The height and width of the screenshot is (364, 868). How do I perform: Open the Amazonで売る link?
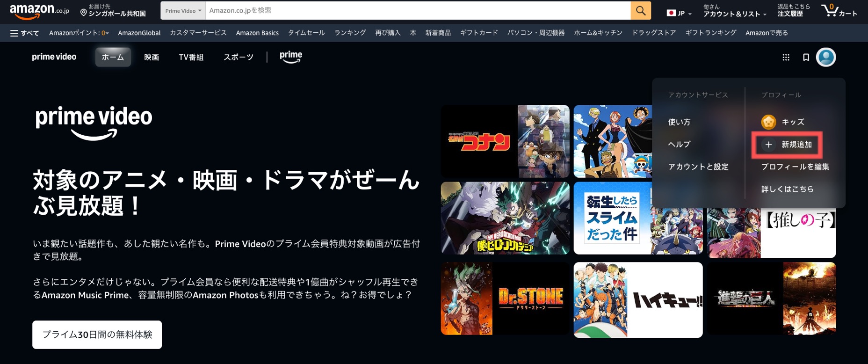pos(767,33)
